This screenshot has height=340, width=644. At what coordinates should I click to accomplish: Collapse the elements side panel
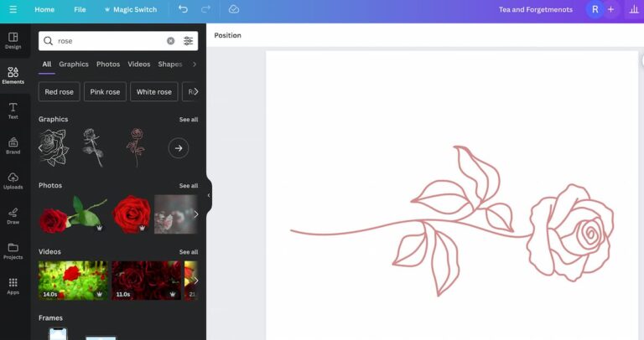tap(209, 195)
